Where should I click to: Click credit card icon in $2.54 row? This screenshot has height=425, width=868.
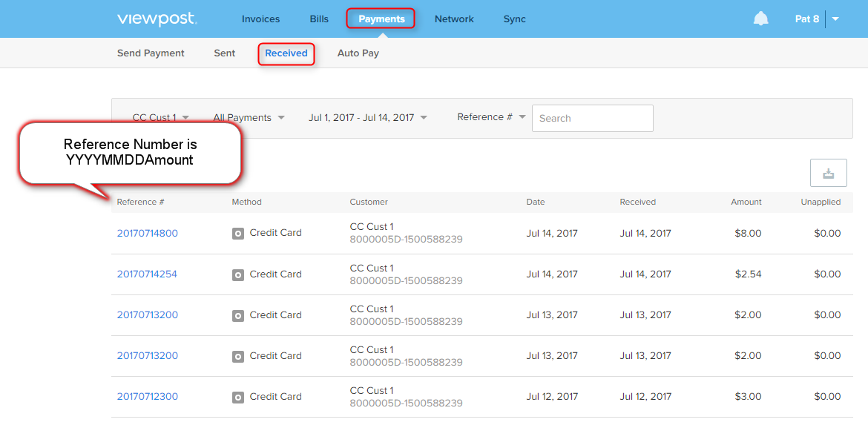coord(237,274)
